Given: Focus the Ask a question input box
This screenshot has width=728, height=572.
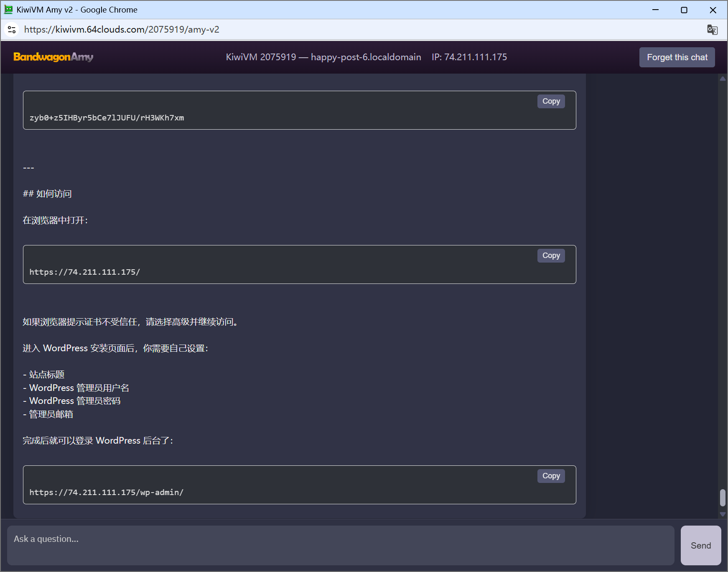Looking at the screenshot, I should (x=341, y=545).
